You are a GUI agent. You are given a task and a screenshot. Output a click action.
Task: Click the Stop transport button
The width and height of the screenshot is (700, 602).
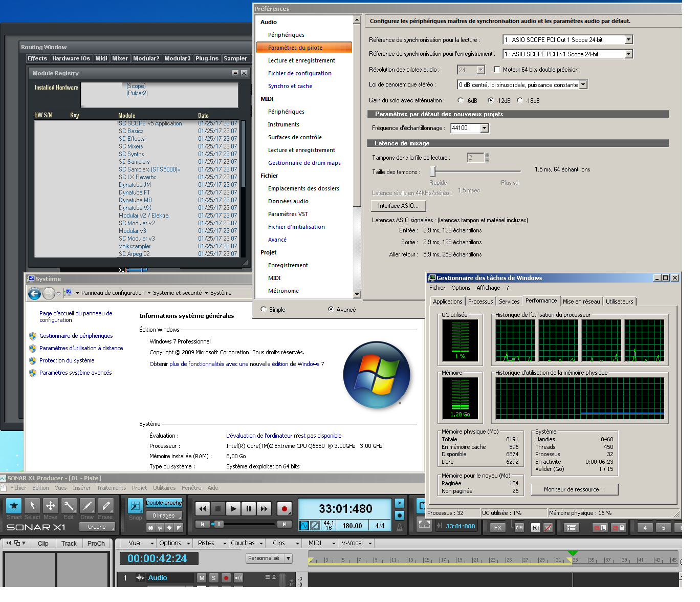point(218,509)
